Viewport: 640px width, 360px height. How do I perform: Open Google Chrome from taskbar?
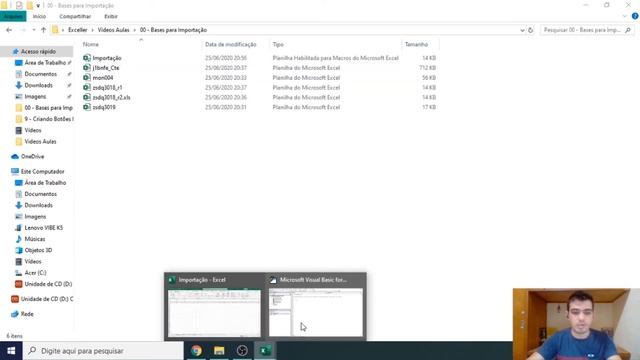click(x=196, y=351)
